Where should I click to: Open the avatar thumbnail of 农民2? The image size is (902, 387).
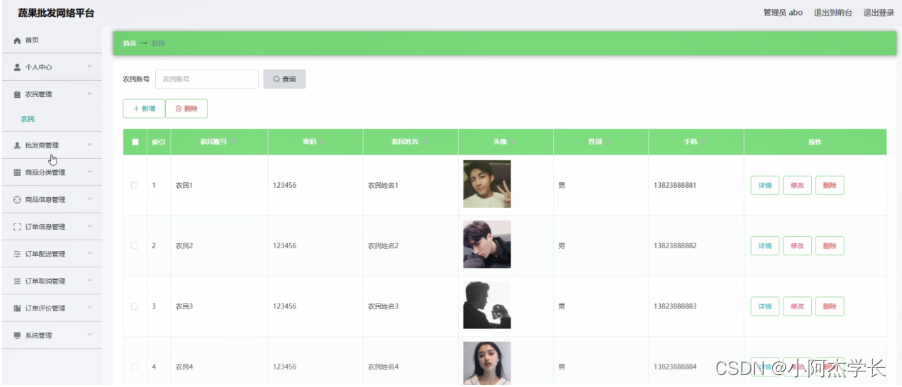487,244
